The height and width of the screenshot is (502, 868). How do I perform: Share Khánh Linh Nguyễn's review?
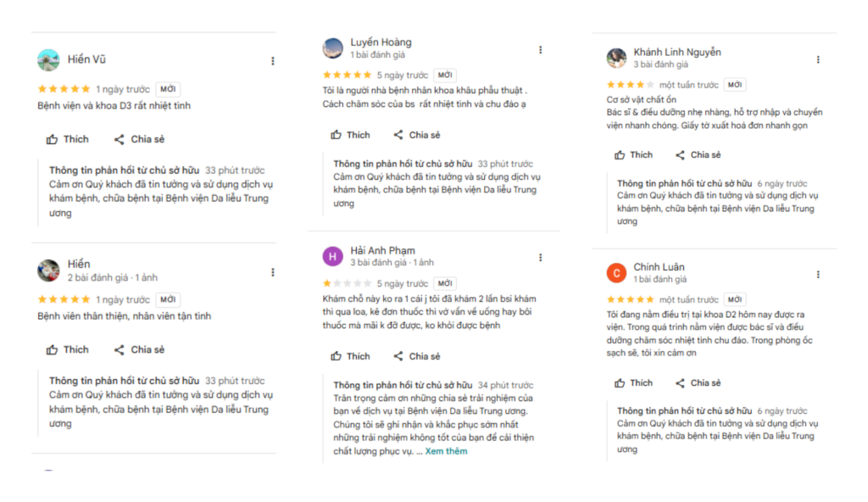point(698,155)
